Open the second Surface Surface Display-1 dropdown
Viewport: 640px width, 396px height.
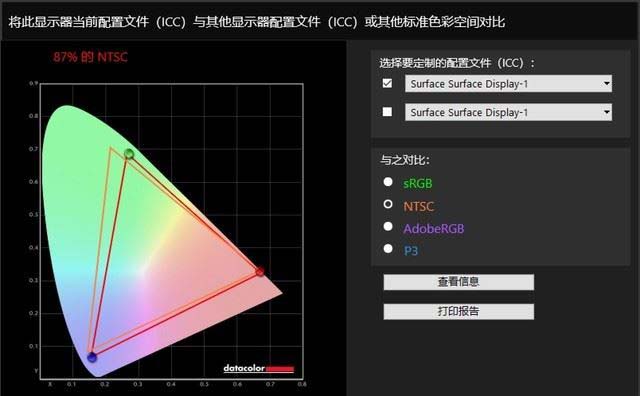tap(508, 112)
